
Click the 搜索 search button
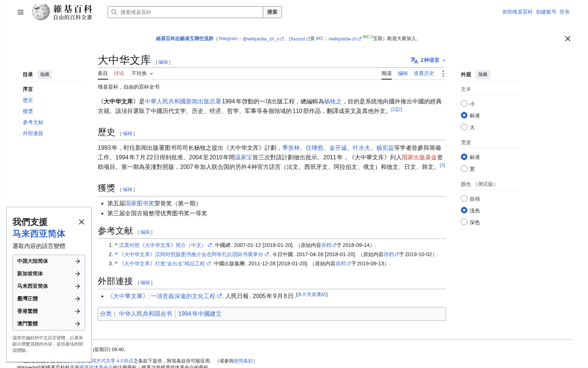point(272,12)
